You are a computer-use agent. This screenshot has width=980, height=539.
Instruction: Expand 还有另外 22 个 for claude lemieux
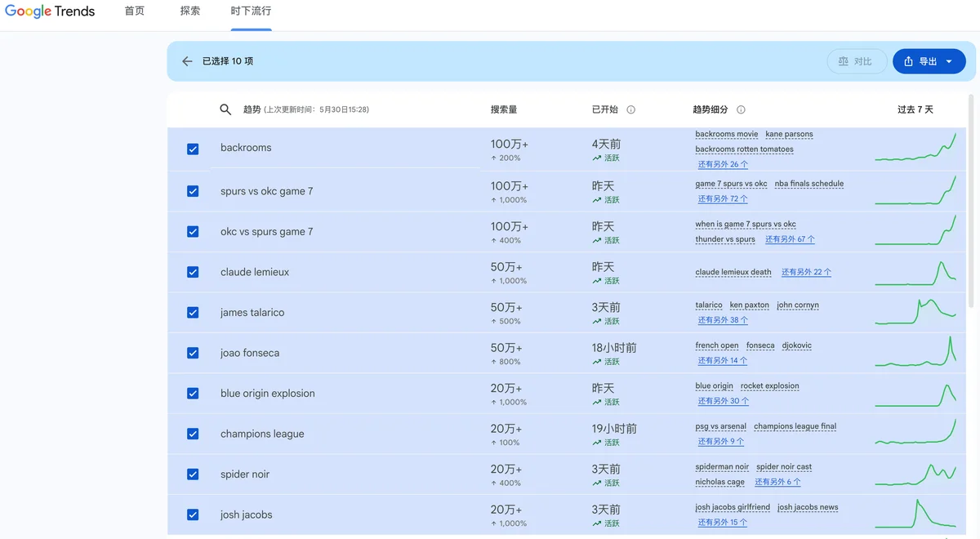tap(806, 272)
